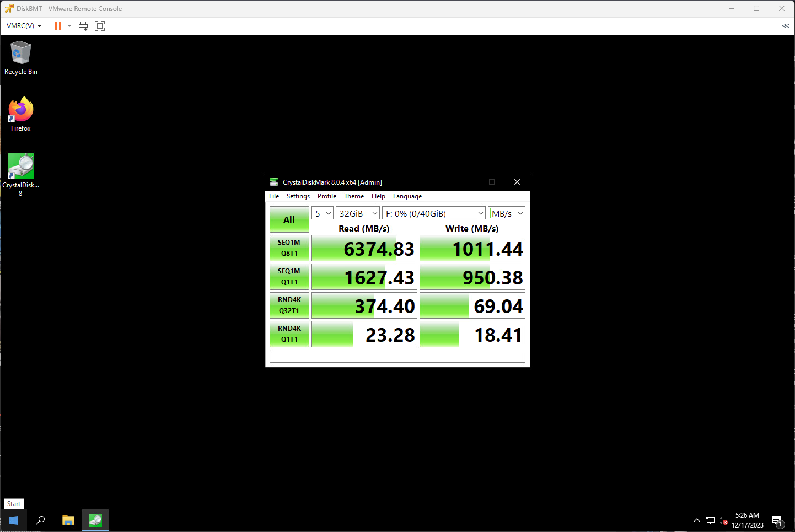The width and height of the screenshot is (795, 532).
Task: Show hidden system tray icons
Action: pyautogui.click(x=697, y=520)
